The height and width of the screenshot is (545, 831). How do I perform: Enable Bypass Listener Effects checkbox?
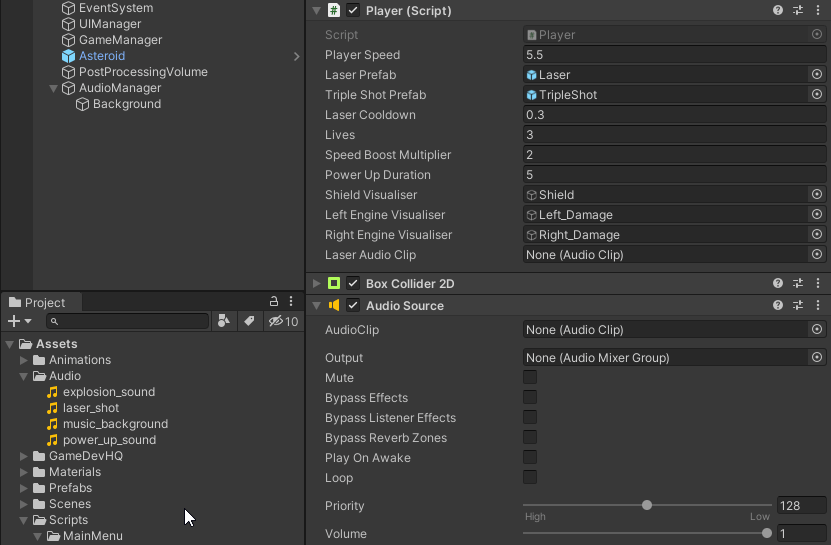[530, 417]
